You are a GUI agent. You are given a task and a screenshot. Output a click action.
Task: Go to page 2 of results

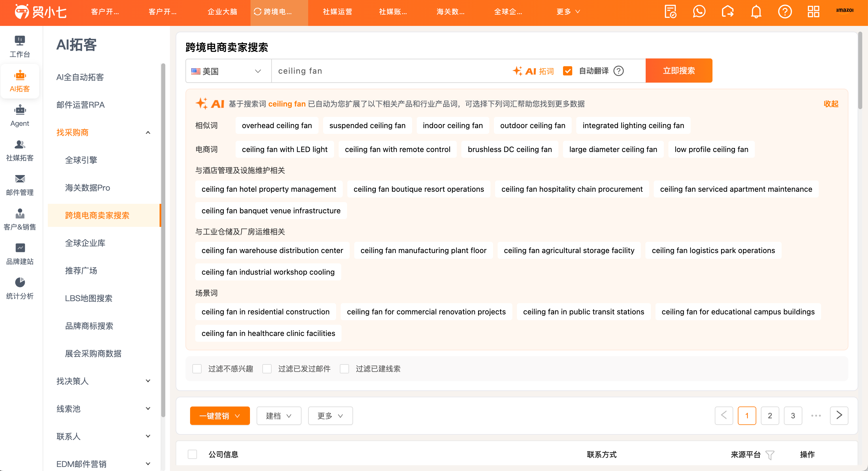(770, 416)
